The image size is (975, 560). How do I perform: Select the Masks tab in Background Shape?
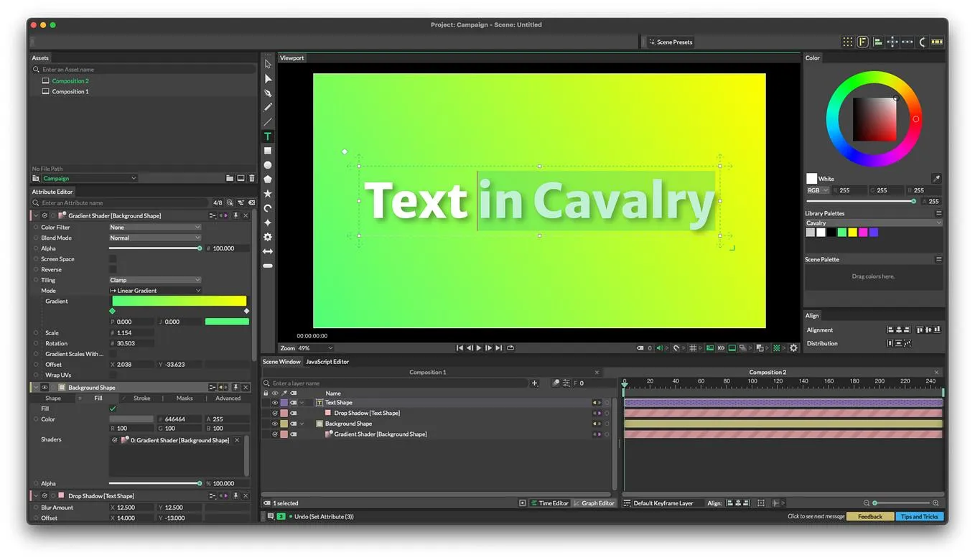coord(185,398)
